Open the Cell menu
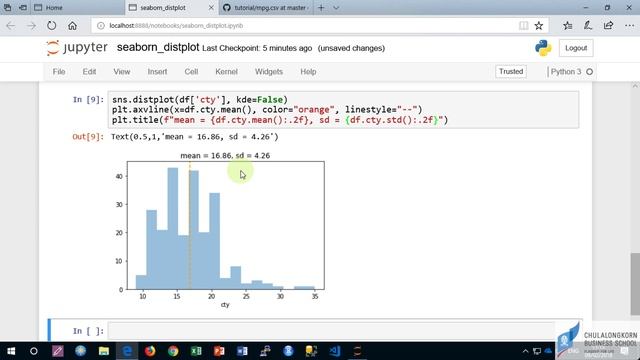This screenshot has height=360, width=640. click(x=191, y=71)
